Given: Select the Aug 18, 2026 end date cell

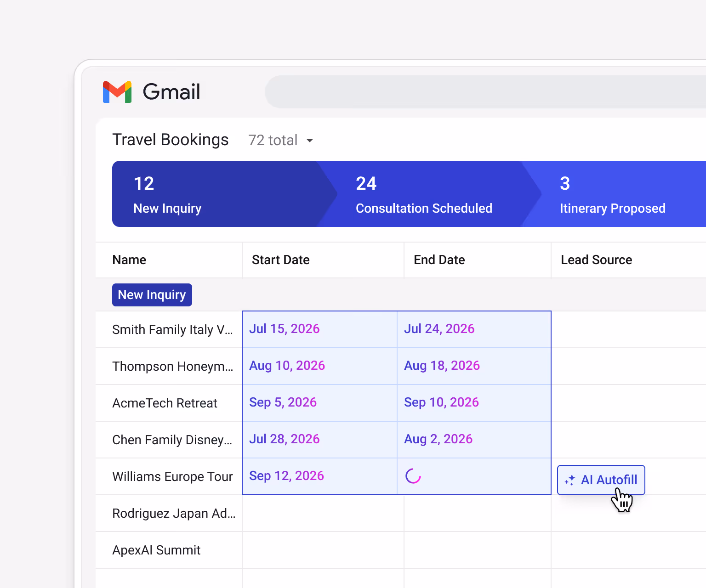Looking at the screenshot, I should [x=474, y=366].
